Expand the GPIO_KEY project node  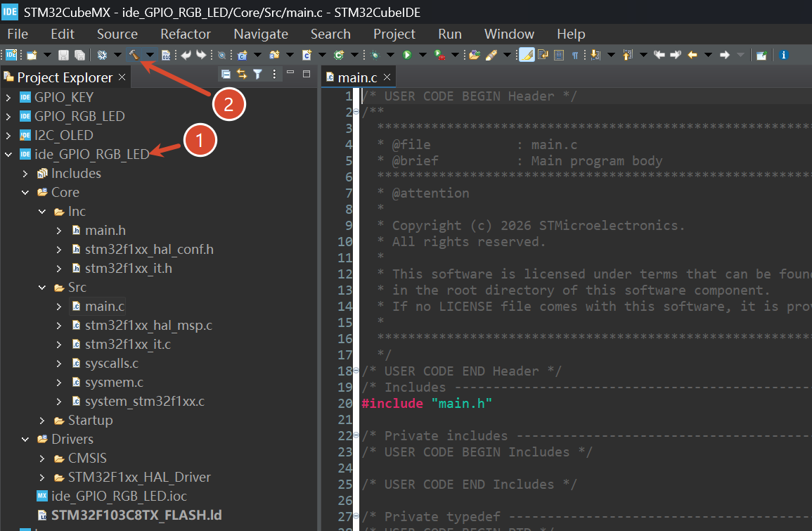(x=8, y=97)
